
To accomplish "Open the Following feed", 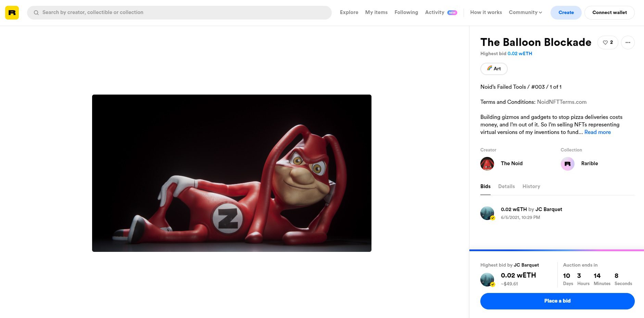I will [x=406, y=12].
